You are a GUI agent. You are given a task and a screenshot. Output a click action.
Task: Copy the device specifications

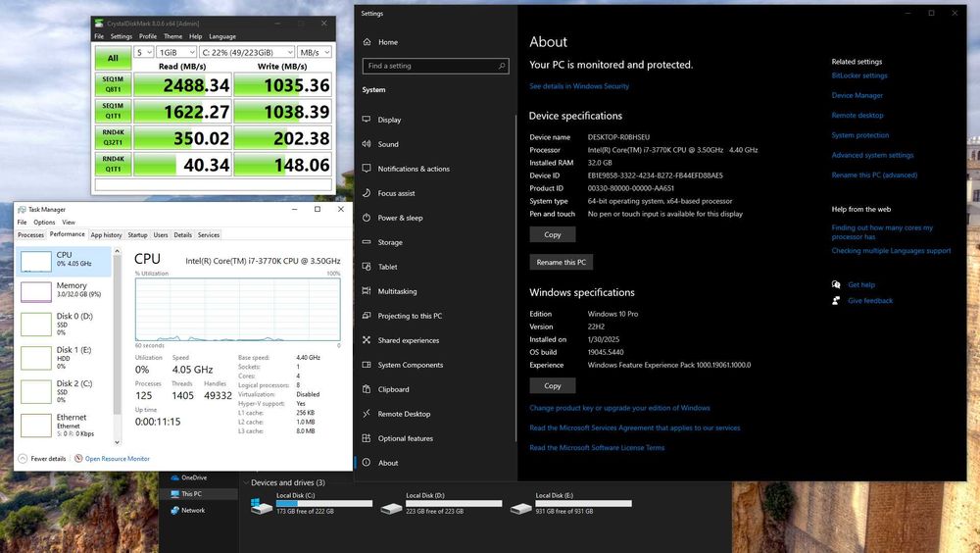553,234
